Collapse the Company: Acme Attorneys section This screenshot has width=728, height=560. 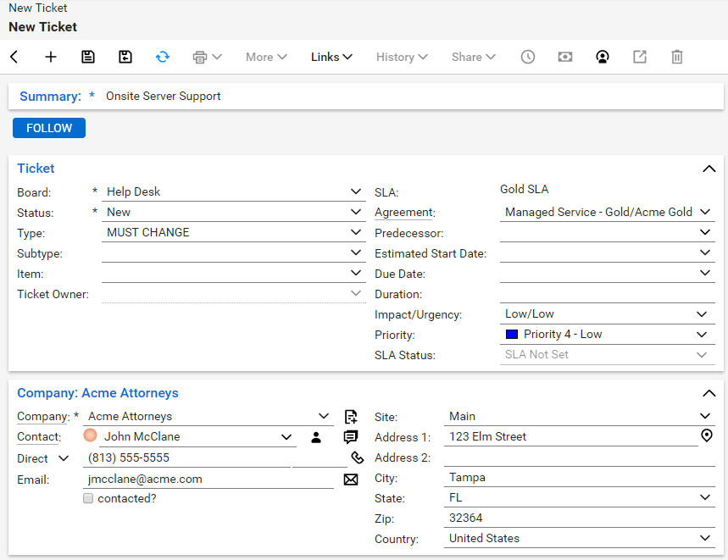709,393
